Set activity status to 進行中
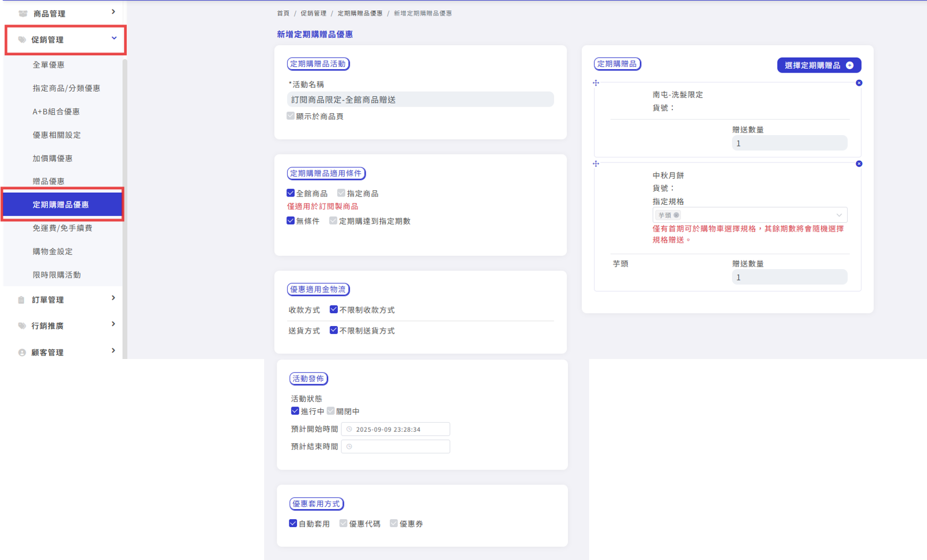The image size is (927, 560). (295, 411)
